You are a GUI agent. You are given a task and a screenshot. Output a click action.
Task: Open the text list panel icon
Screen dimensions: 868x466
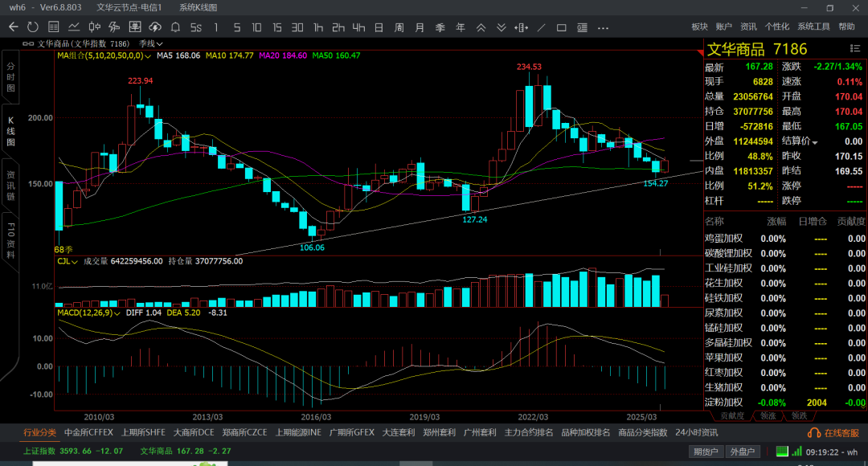(x=582, y=27)
